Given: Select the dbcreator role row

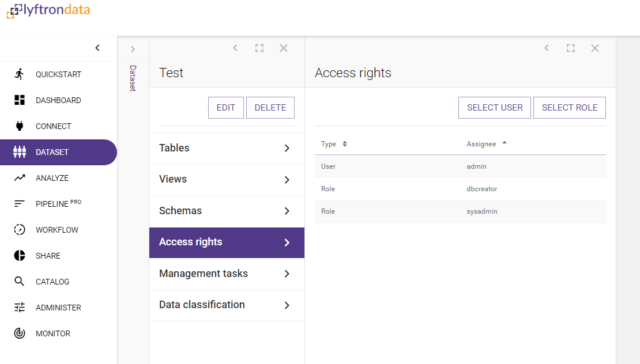Looking at the screenshot, I should click(460, 189).
